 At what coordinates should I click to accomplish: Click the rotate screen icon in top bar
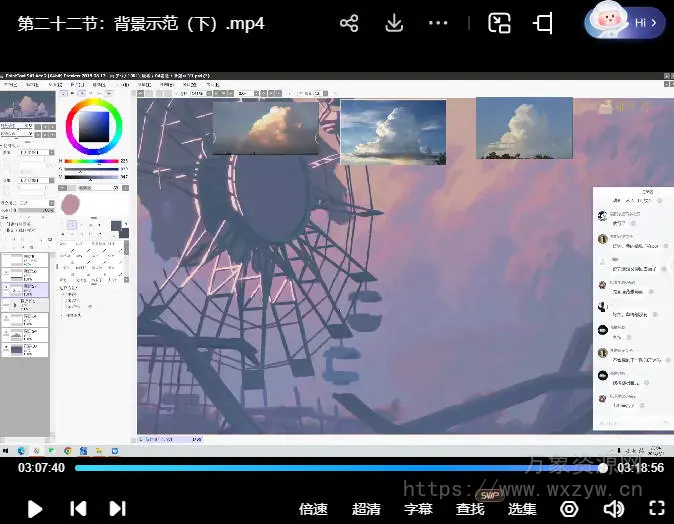click(x=544, y=23)
